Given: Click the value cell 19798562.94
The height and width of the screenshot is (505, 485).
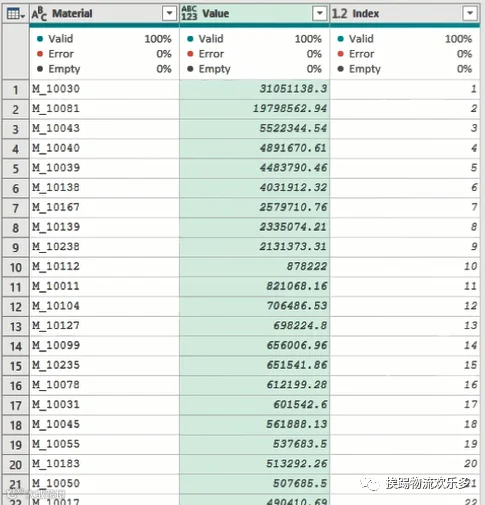Looking at the screenshot, I should (255, 109).
